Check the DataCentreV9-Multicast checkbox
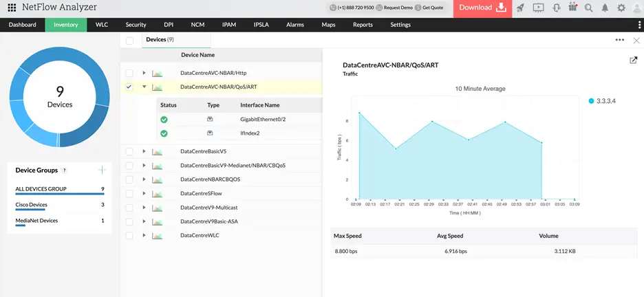Viewport: 644px width, 297px height. pyautogui.click(x=129, y=208)
